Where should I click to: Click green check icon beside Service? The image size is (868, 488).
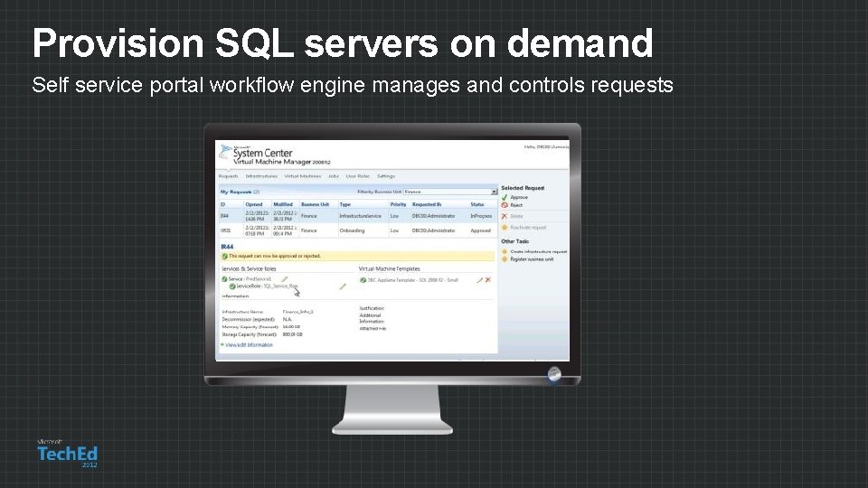coord(225,279)
